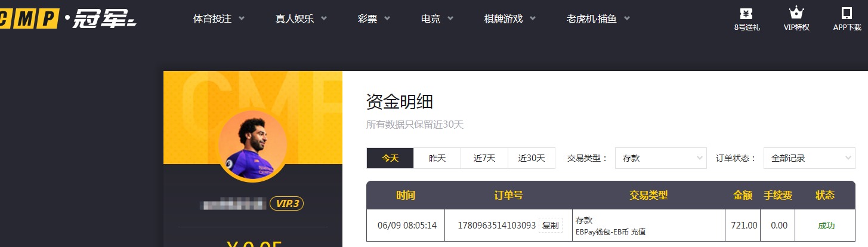Click the 所有数据只保留近30天 notice text

pos(415,125)
